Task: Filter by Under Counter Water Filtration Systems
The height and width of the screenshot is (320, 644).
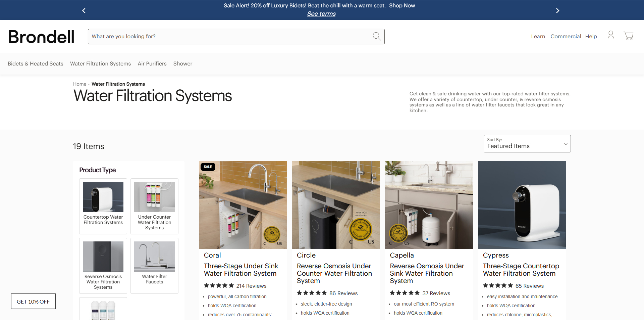Action: [154, 206]
